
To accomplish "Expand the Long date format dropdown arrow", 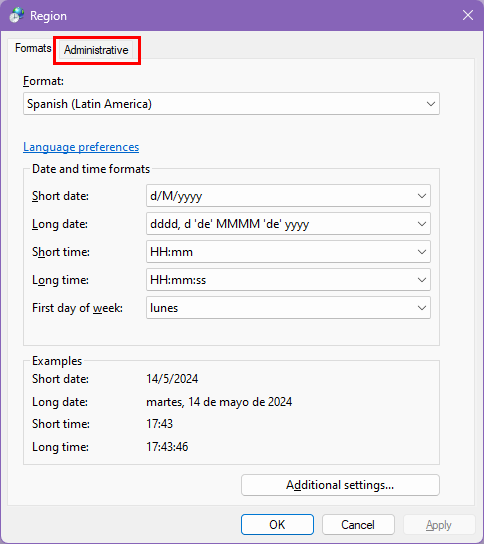I will (422, 224).
